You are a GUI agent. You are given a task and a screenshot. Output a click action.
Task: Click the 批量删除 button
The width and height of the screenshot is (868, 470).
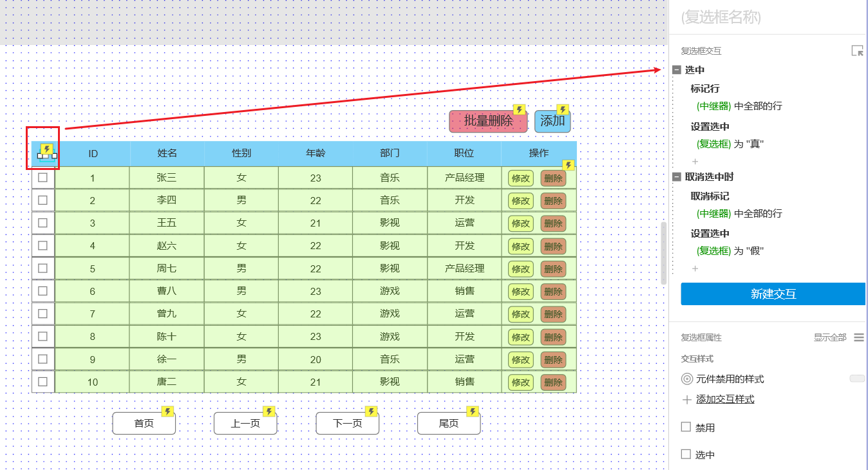488,121
